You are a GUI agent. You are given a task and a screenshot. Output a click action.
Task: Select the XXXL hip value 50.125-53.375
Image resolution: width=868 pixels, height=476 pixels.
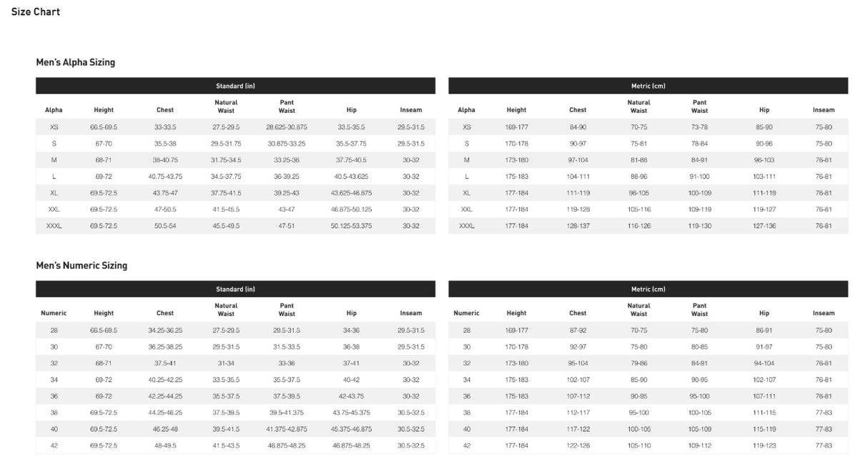point(351,226)
